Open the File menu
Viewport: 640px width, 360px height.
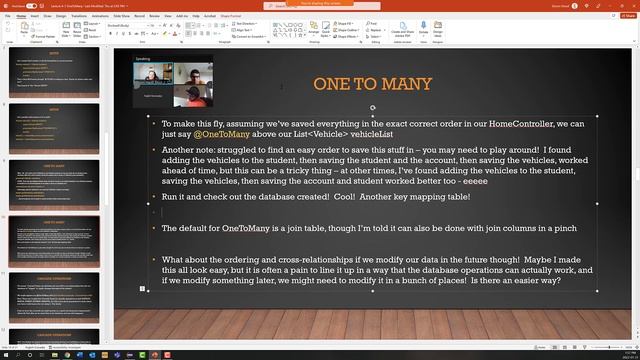pos(8,16)
